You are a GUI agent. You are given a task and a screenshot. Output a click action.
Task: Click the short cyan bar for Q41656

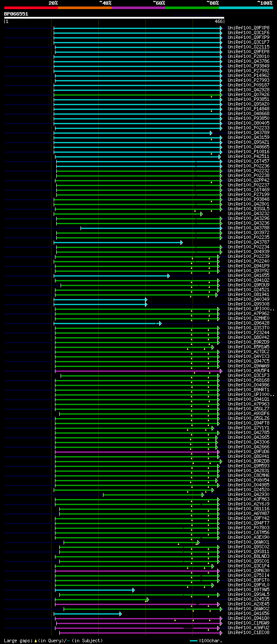point(88,614)
